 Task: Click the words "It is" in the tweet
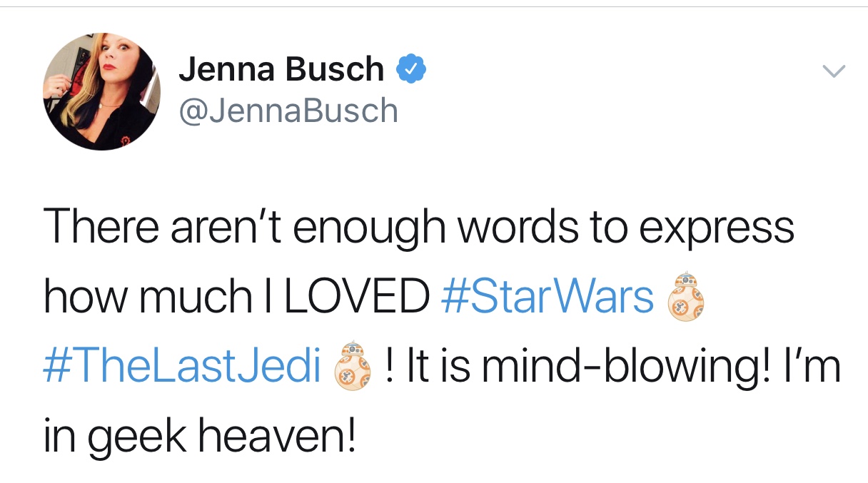tap(438, 365)
